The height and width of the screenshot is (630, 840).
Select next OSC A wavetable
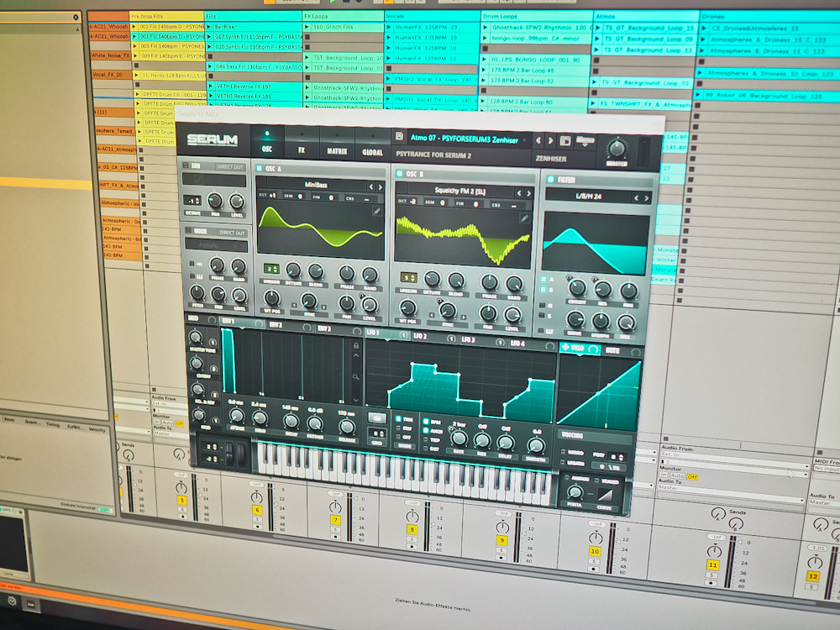pyautogui.click(x=381, y=187)
